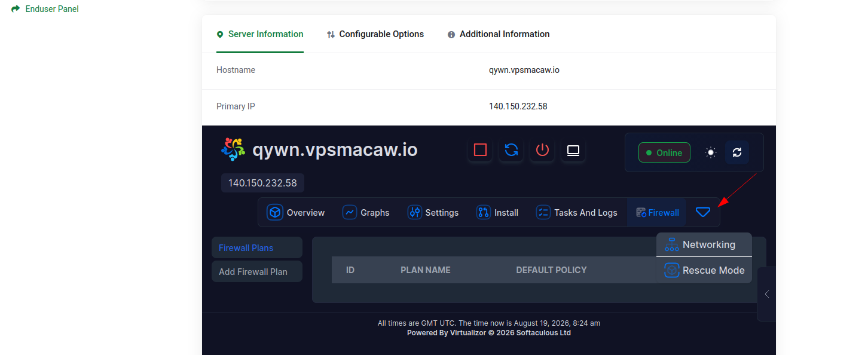Viewport: 868px width, 355px height.
Task: Click the refresh status icon beside Online
Action: coord(737,152)
